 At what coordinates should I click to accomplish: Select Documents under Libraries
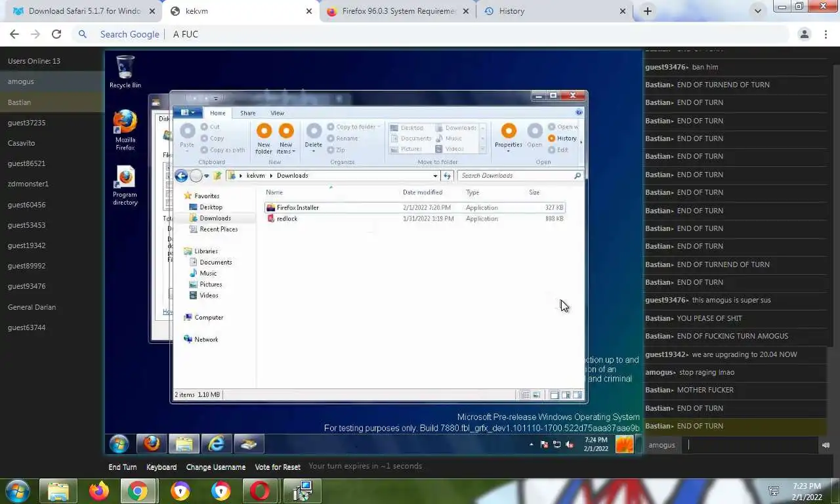pos(211,262)
